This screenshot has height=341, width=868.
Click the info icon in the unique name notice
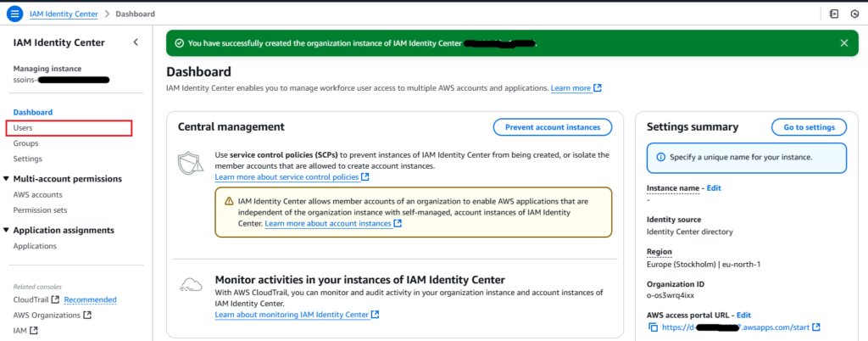pyautogui.click(x=661, y=157)
